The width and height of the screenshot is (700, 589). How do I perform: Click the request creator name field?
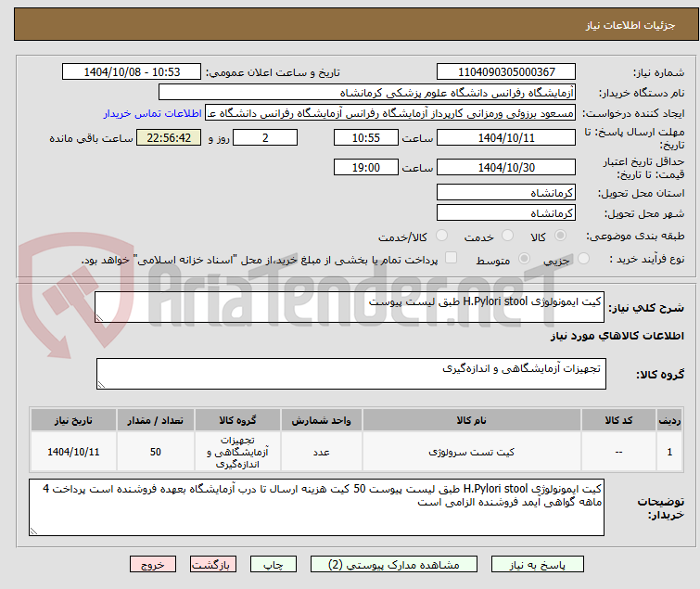(390, 113)
